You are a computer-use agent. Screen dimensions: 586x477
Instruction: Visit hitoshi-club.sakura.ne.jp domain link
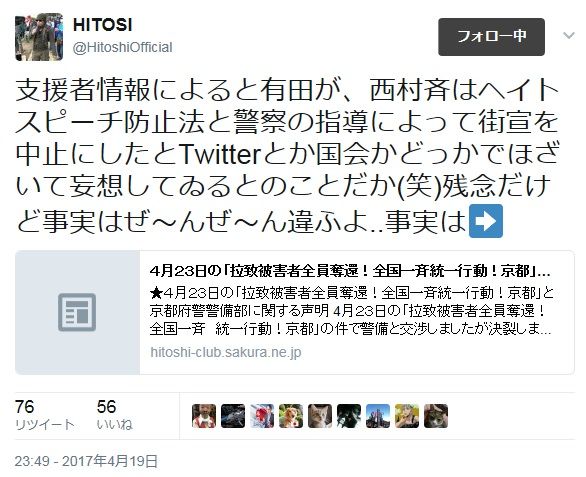[x=226, y=352]
